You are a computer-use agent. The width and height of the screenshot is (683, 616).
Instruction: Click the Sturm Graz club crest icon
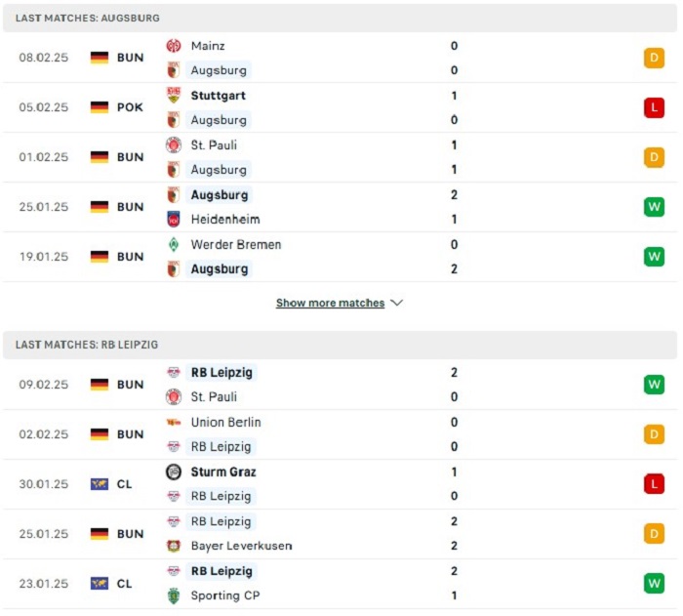(x=174, y=472)
